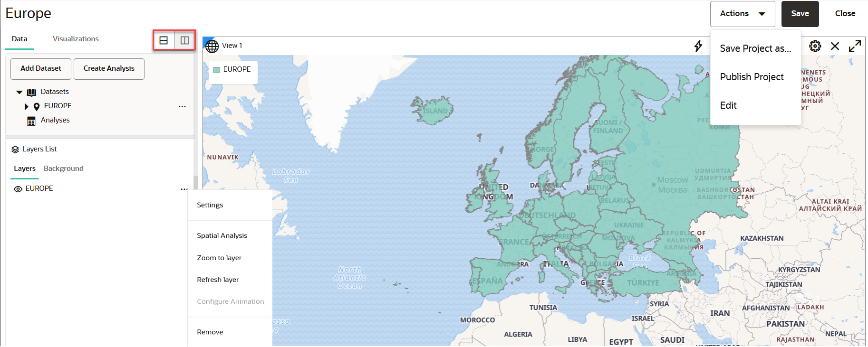Click the Layers List stack icon
This screenshot has height=347, width=868.
point(15,150)
